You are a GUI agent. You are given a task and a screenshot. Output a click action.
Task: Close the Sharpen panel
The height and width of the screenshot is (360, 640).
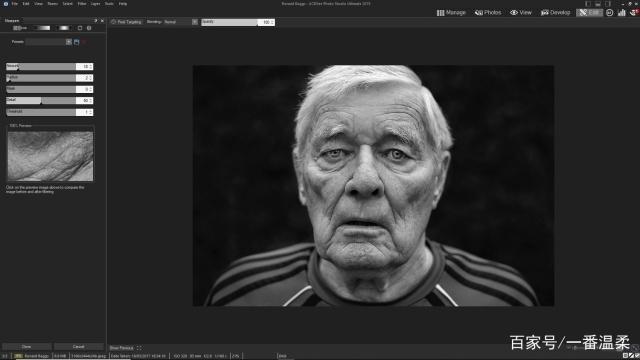pos(102,20)
